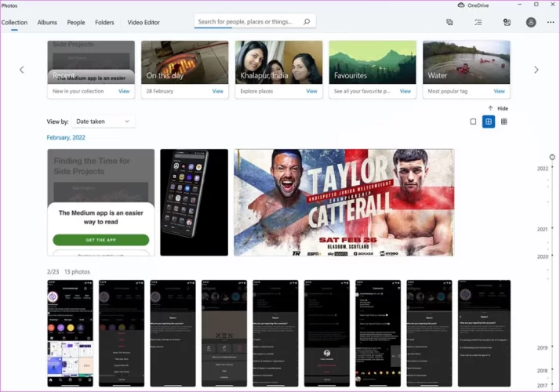Open the Albums tab
Screen dimensions: 560x392
tap(47, 23)
